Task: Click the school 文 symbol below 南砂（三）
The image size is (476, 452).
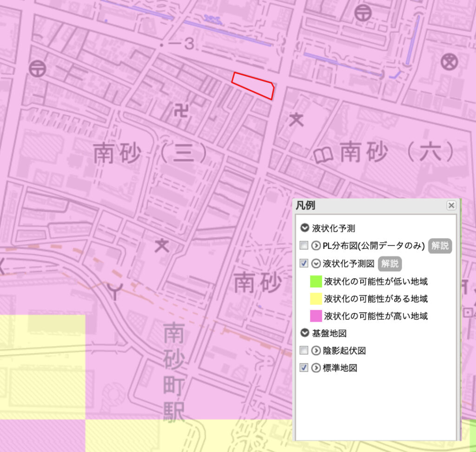Action: coord(162,245)
